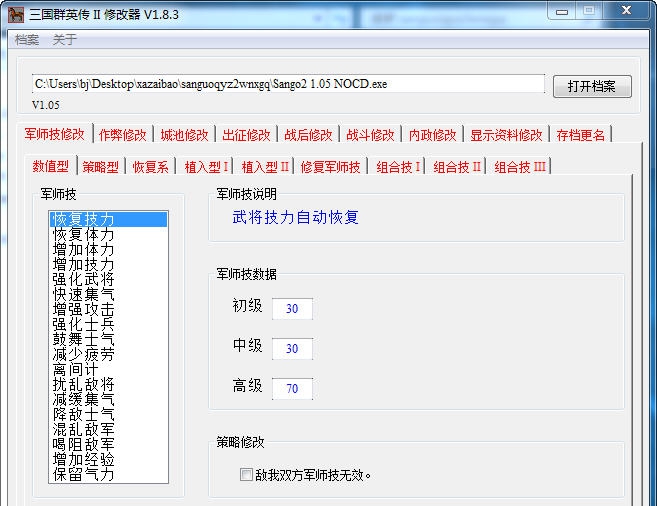Click the horse app icon in title bar
This screenshot has width=657, height=506.
pos(16,14)
